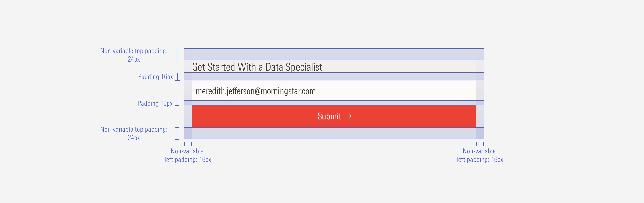Focus the email input field
This screenshot has height=203, width=644.
334,91
